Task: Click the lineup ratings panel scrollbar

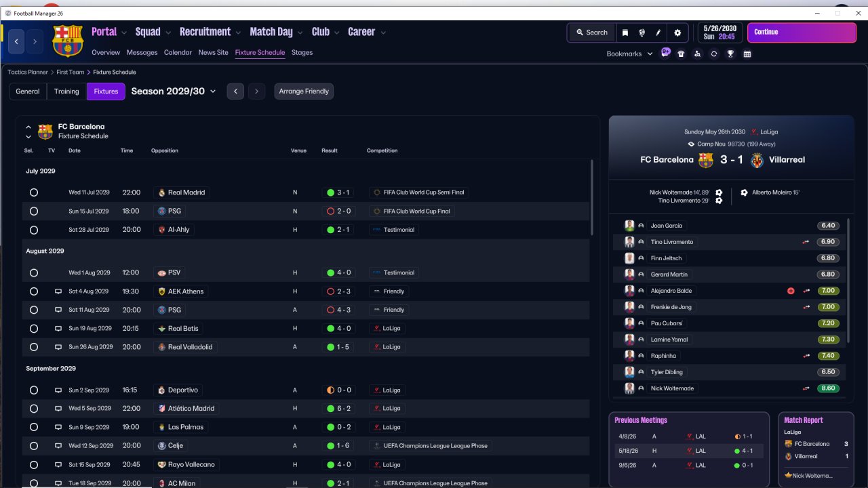Action: coord(848,281)
